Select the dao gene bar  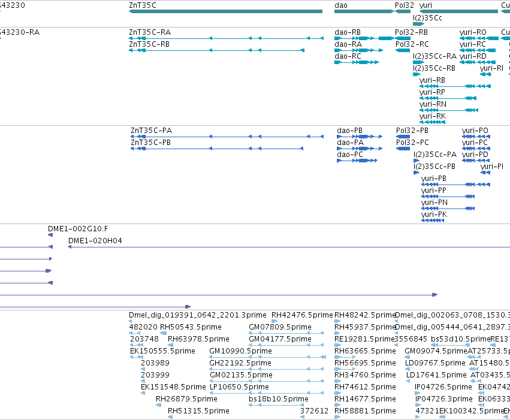point(364,11)
